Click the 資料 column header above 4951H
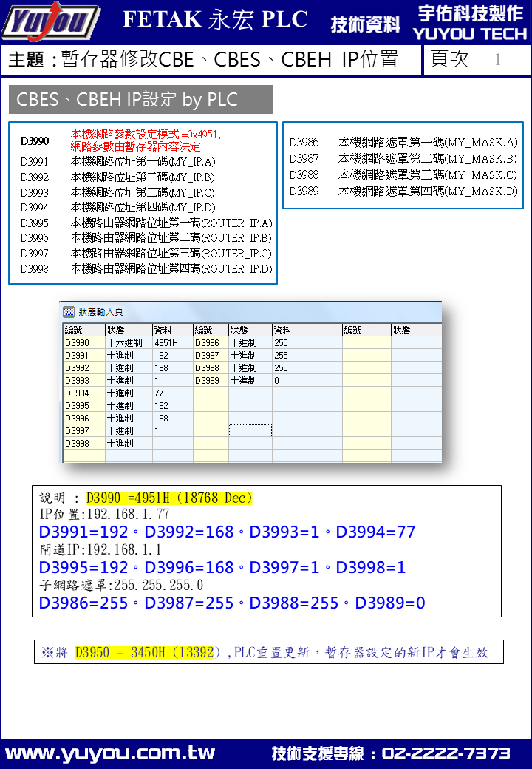 coord(172,330)
